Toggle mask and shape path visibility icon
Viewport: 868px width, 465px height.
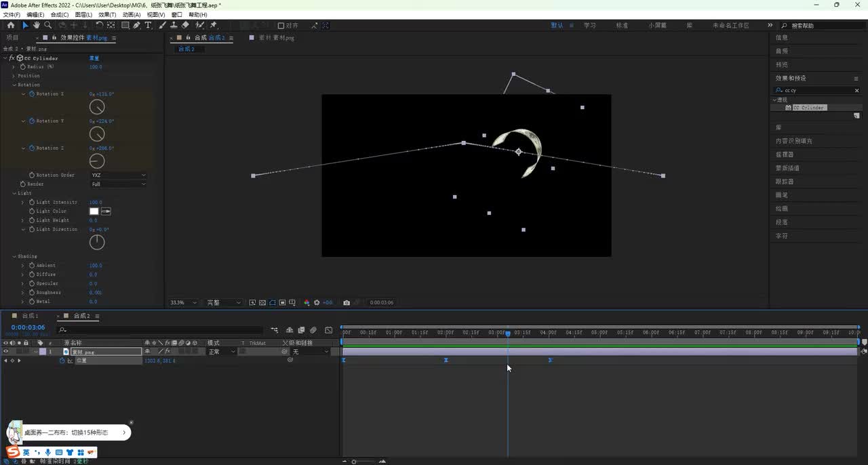point(272,302)
